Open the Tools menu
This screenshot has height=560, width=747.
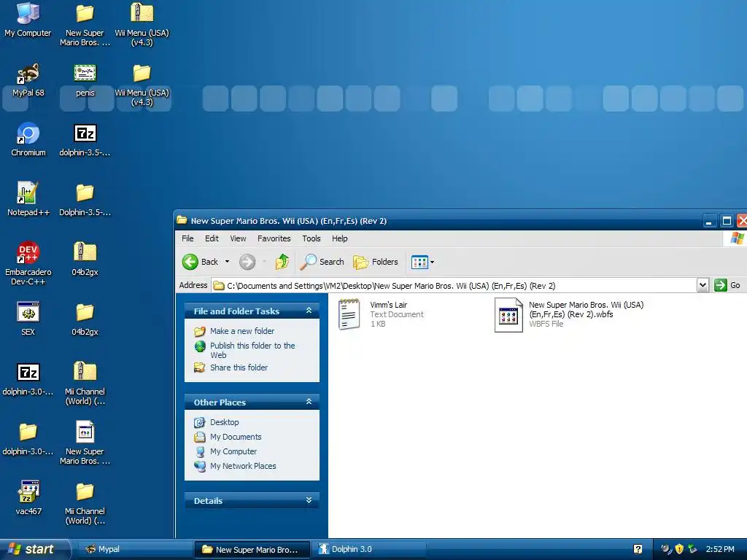pyautogui.click(x=311, y=238)
